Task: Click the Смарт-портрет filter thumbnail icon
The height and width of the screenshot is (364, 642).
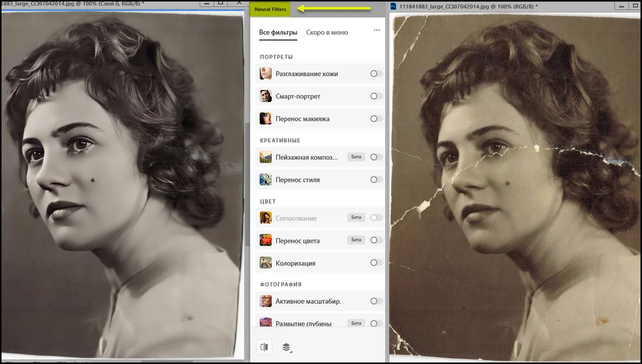Action: pyautogui.click(x=266, y=96)
